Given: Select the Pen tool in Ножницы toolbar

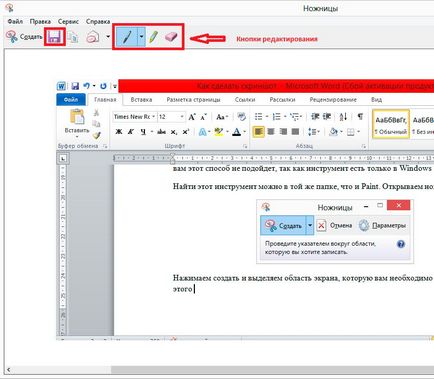Looking at the screenshot, I should click(x=127, y=37).
